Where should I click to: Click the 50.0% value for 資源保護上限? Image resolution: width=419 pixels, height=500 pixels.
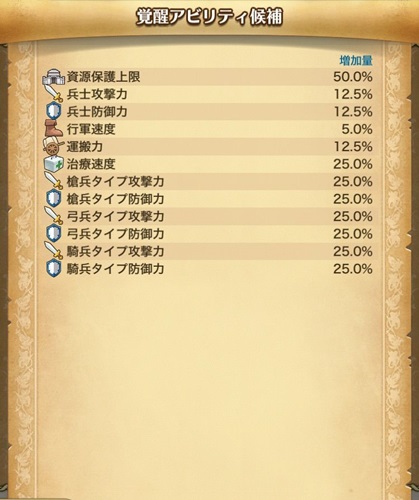tap(353, 77)
